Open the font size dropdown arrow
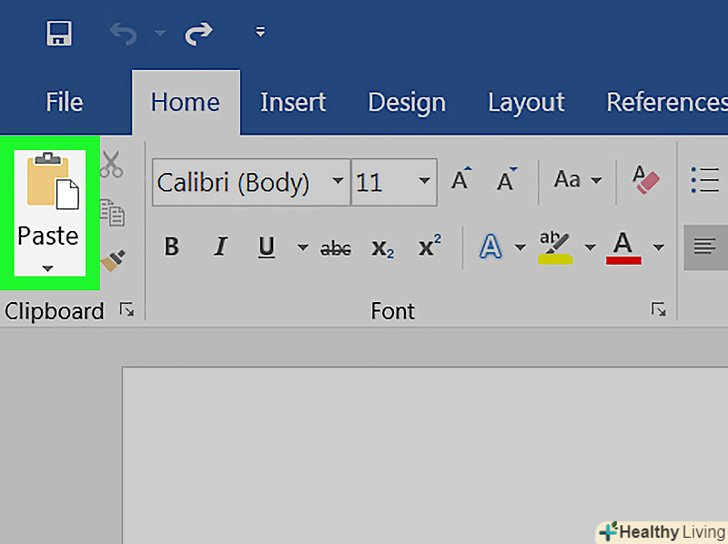 [x=425, y=182]
